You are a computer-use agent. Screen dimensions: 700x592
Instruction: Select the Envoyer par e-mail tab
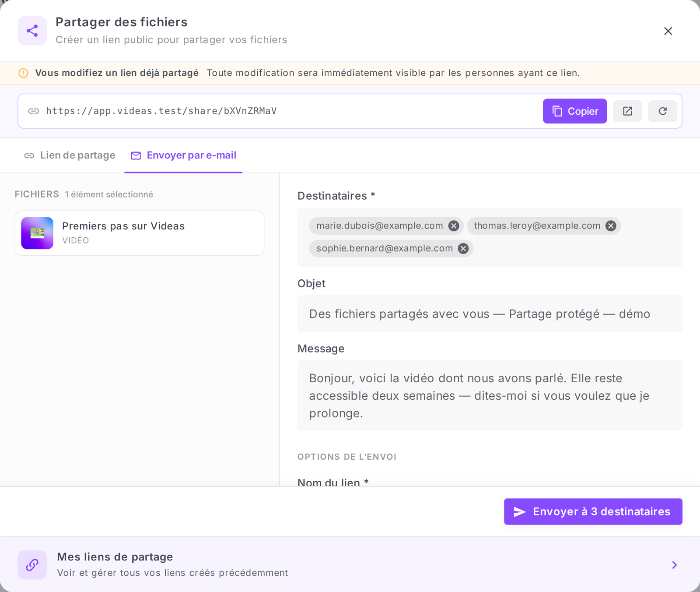pyautogui.click(x=183, y=155)
